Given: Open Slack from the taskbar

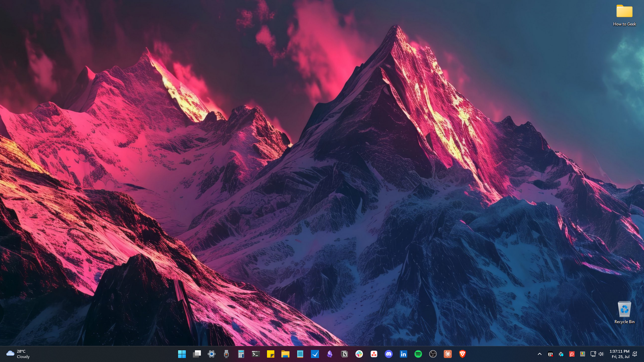Looking at the screenshot, I should click(x=359, y=354).
